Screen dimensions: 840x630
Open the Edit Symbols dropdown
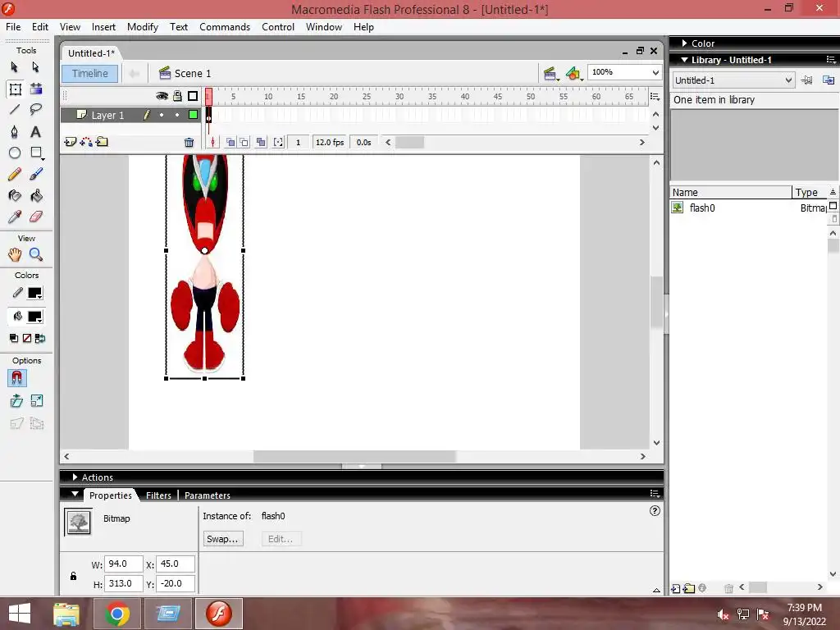click(573, 74)
